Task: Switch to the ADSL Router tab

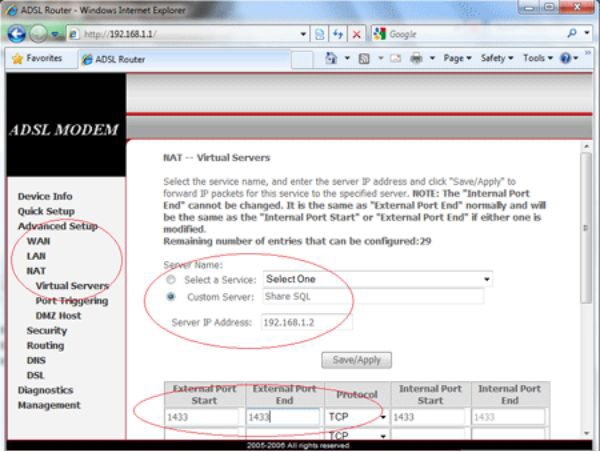Action: 114,59
